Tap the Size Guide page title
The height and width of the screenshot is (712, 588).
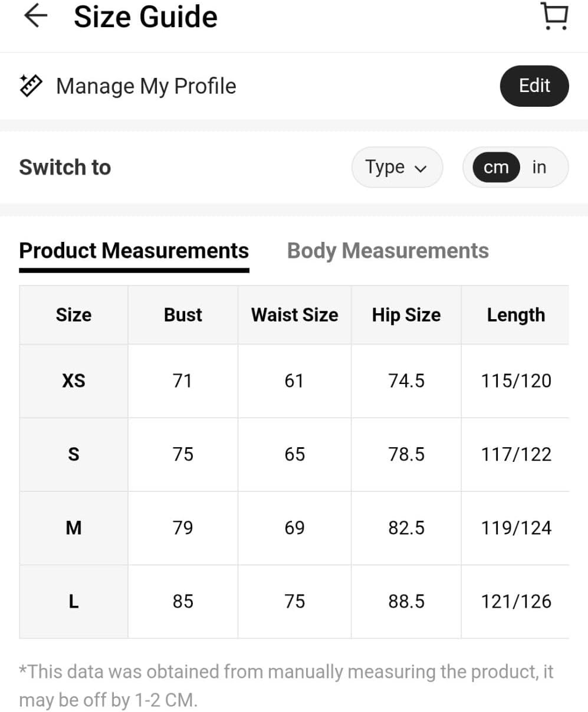pyautogui.click(x=146, y=17)
